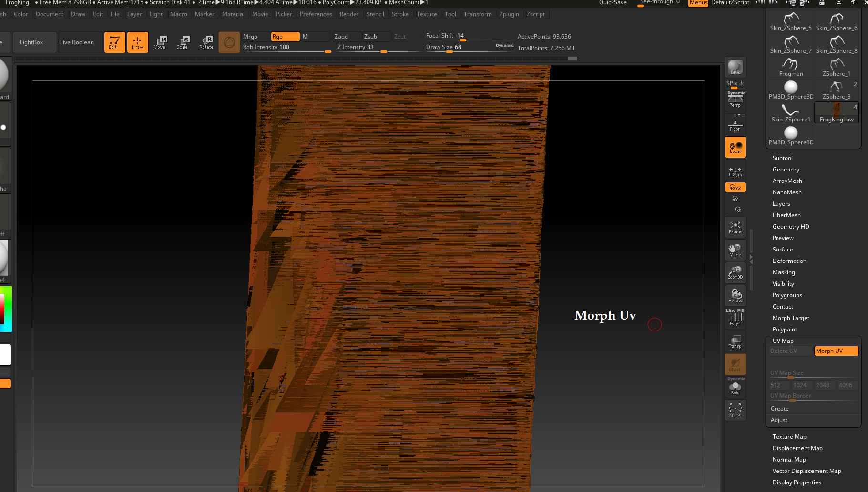Enable Zadd sculpt mode
868x492 pixels.
pos(347,37)
